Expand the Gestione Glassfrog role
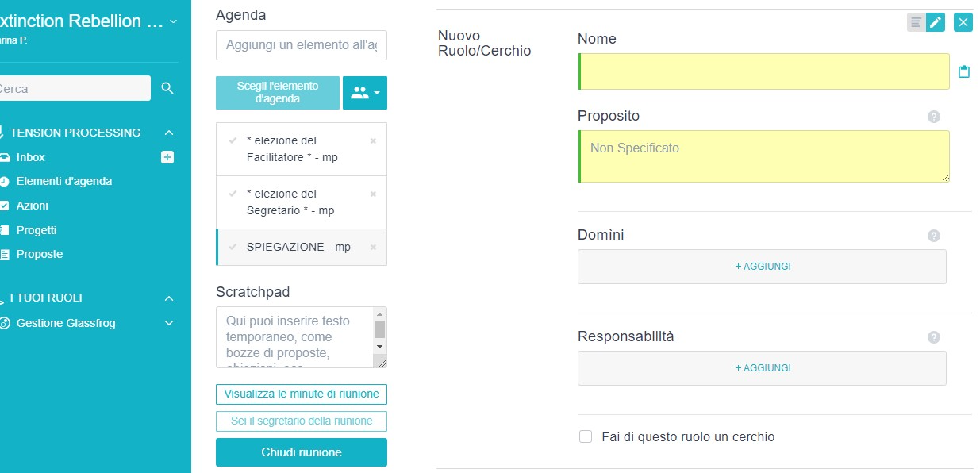The image size is (980, 473). pyautogui.click(x=168, y=323)
